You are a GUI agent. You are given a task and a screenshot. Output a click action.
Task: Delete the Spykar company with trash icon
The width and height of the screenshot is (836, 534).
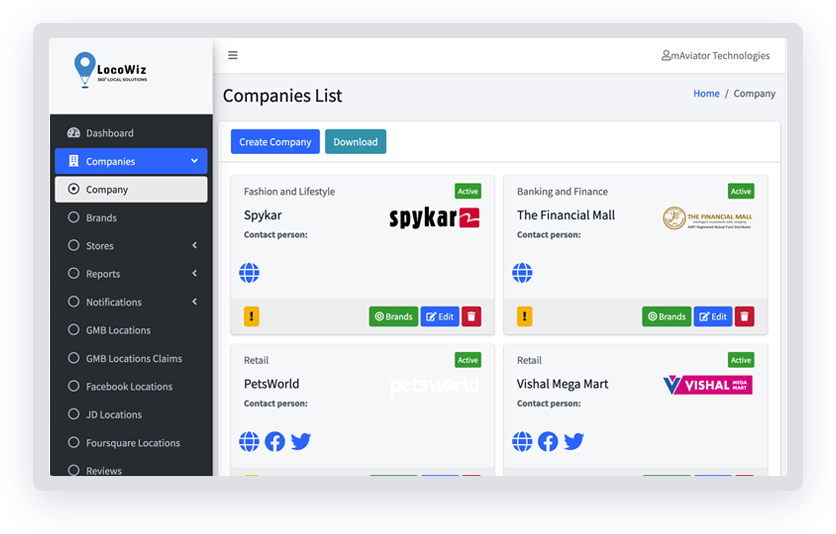point(471,317)
